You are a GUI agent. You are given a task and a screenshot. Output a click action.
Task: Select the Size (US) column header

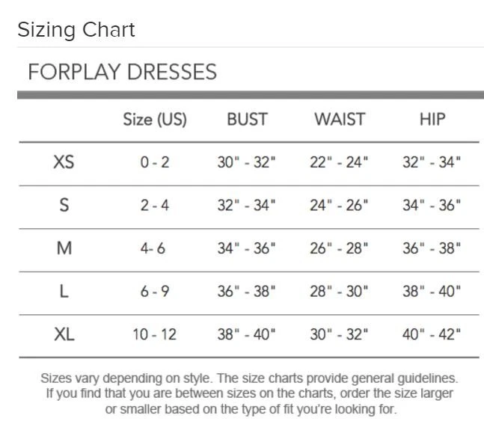155,120
